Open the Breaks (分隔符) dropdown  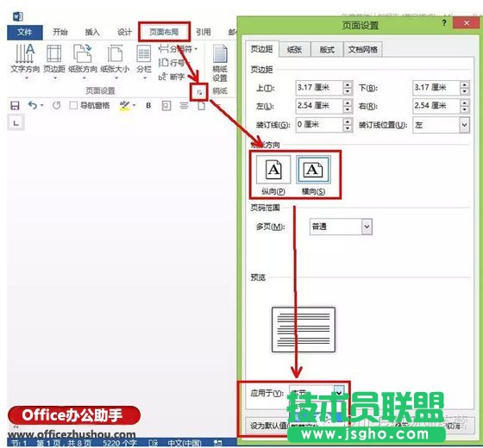(x=178, y=48)
